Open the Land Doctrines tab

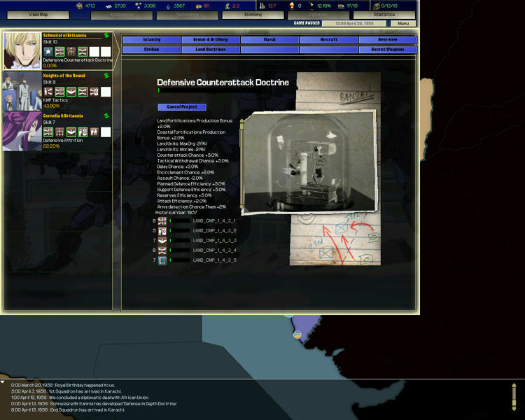coord(210,50)
